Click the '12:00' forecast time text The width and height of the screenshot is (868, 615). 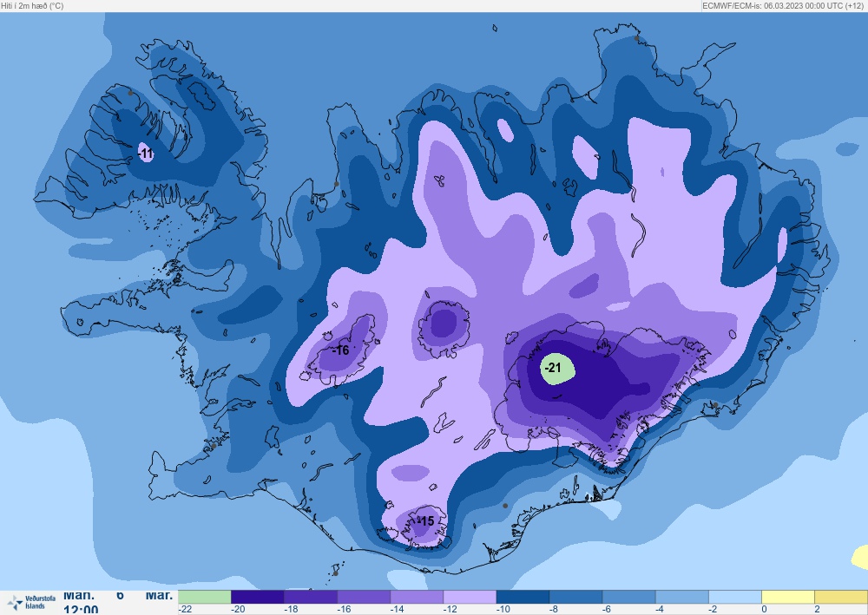coord(81,611)
